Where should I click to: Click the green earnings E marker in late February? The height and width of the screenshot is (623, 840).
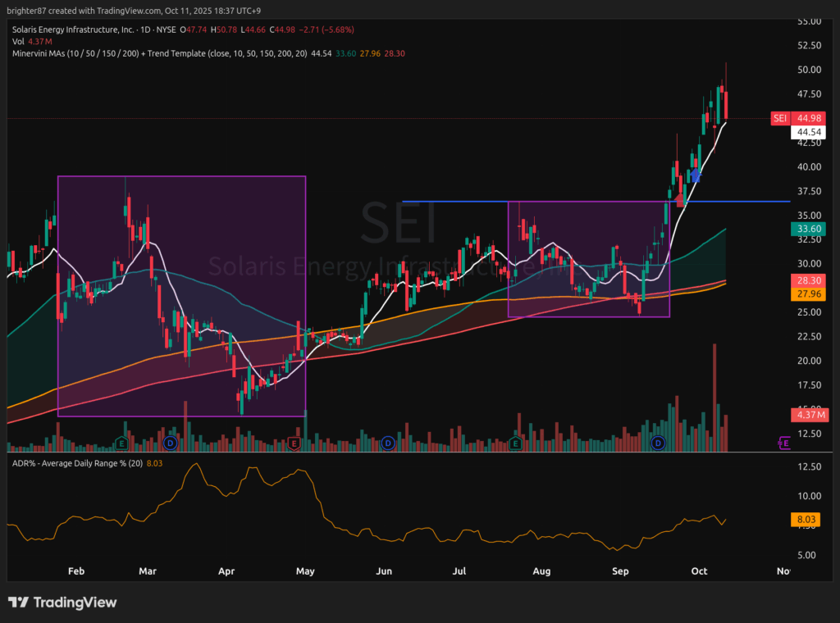click(121, 443)
